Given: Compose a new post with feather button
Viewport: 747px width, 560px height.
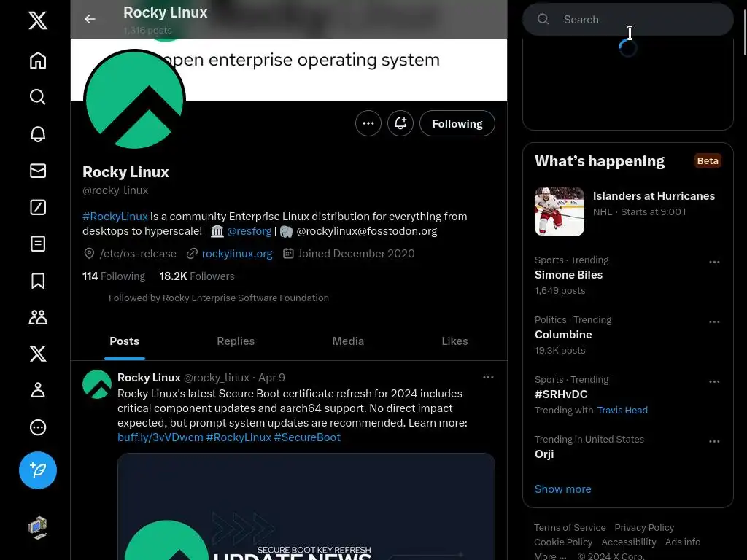Looking at the screenshot, I should (x=38, y=470).
